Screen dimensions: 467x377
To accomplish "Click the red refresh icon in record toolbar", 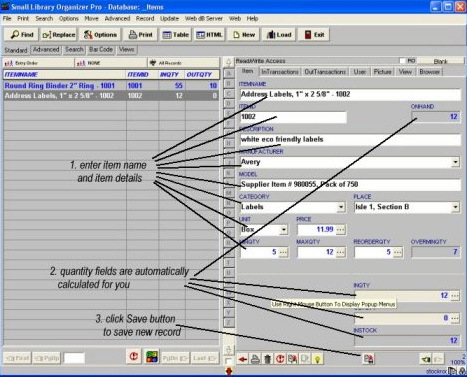I will pyautogui.click(x=280, y=359).
